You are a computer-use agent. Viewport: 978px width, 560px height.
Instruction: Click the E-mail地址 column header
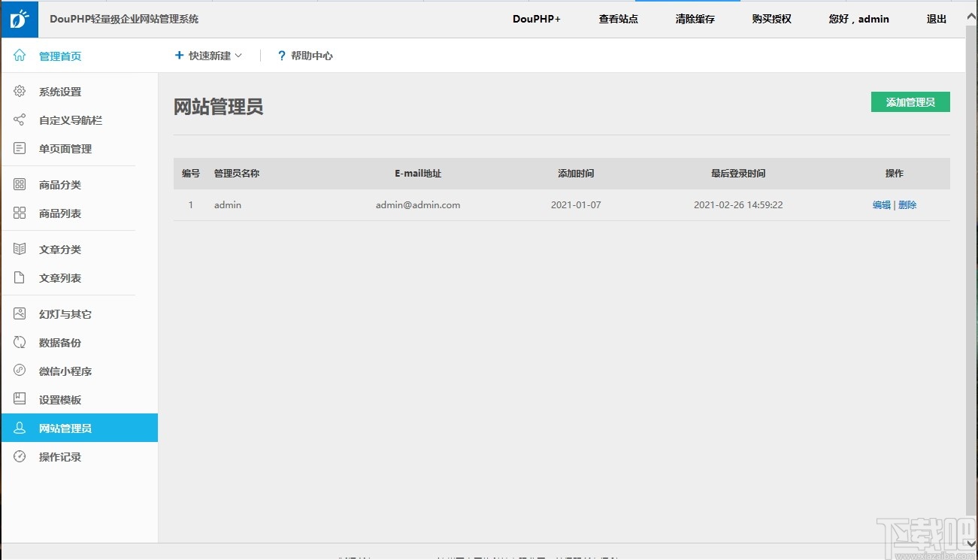click(418, 173)
